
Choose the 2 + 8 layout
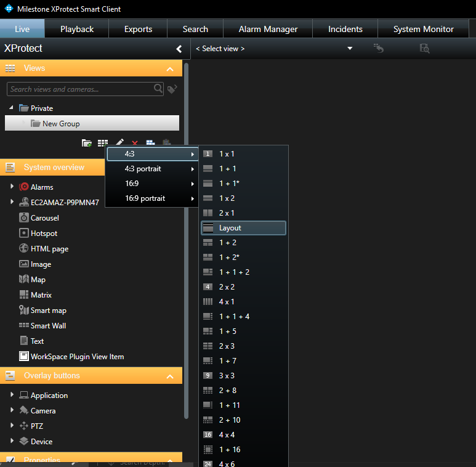[243, 390]
